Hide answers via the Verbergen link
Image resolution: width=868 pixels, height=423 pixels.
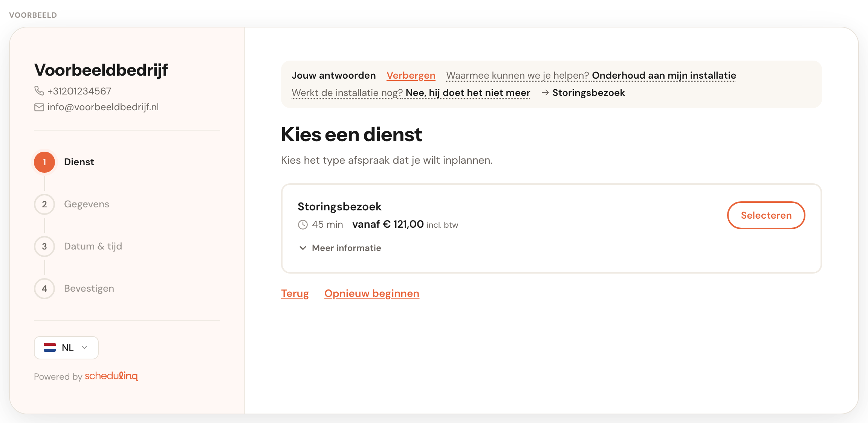click(411, 76)
